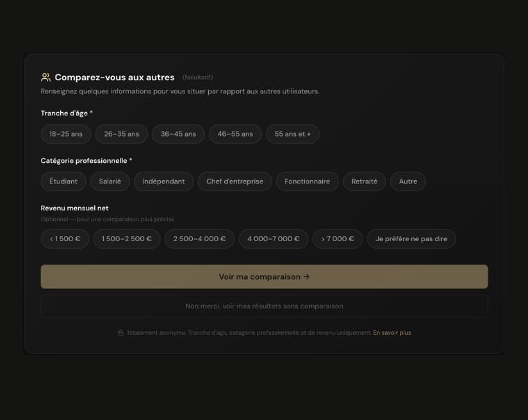
Task: Select Chef d'entreprise category
Action: pyautogui.click(x=233, y=181)
